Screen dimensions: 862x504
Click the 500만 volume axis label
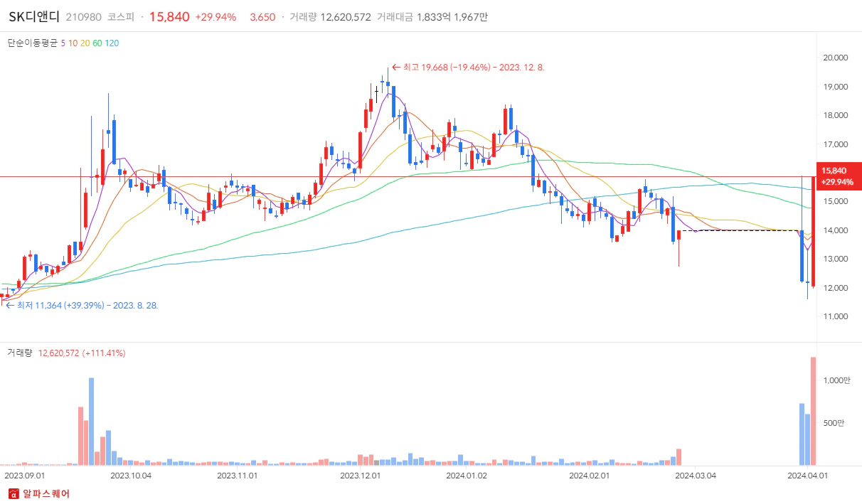click(x=833, y=424)
